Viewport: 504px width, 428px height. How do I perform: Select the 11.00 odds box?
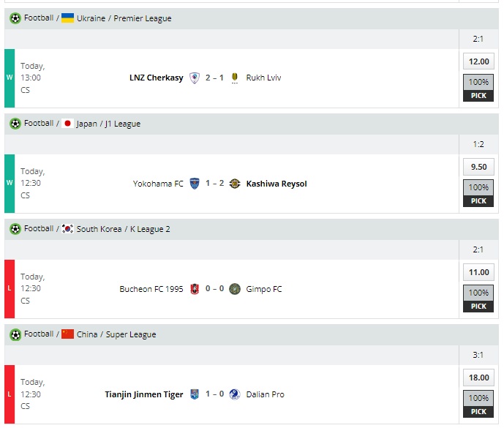point(478,272)
